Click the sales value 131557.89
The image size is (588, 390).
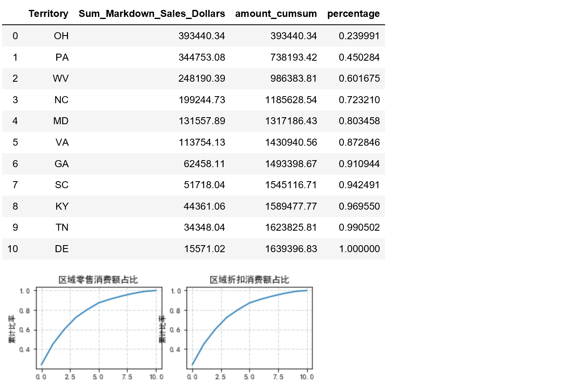[202, 121]
